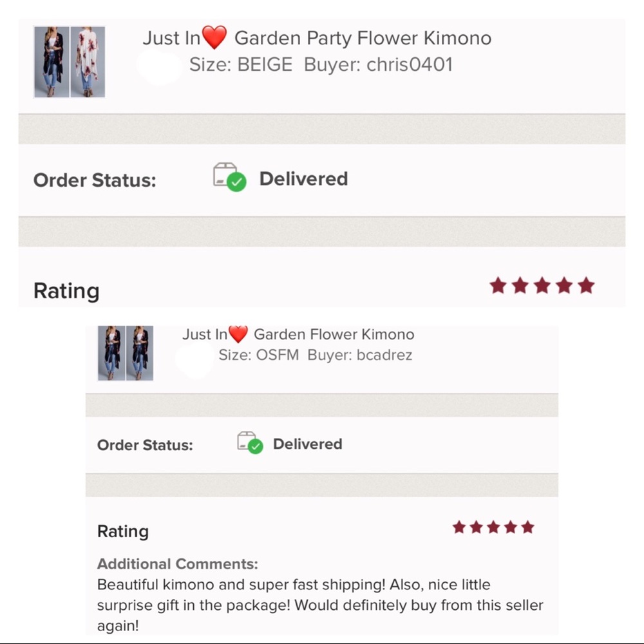The image size is (644, 644).
Task: Click the red heart in Garden Party title
Action: 214,37
